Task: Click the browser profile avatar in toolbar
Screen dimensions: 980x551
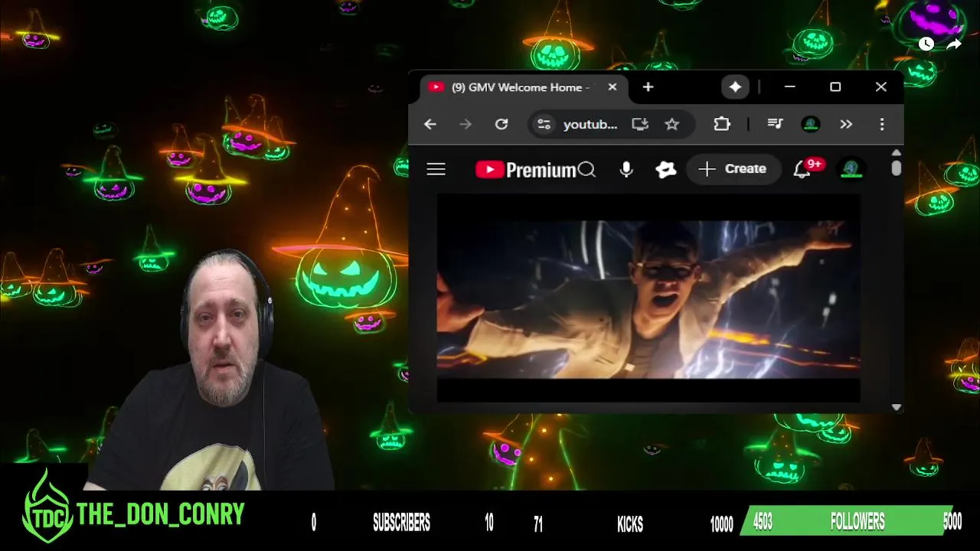Action: 811,124
